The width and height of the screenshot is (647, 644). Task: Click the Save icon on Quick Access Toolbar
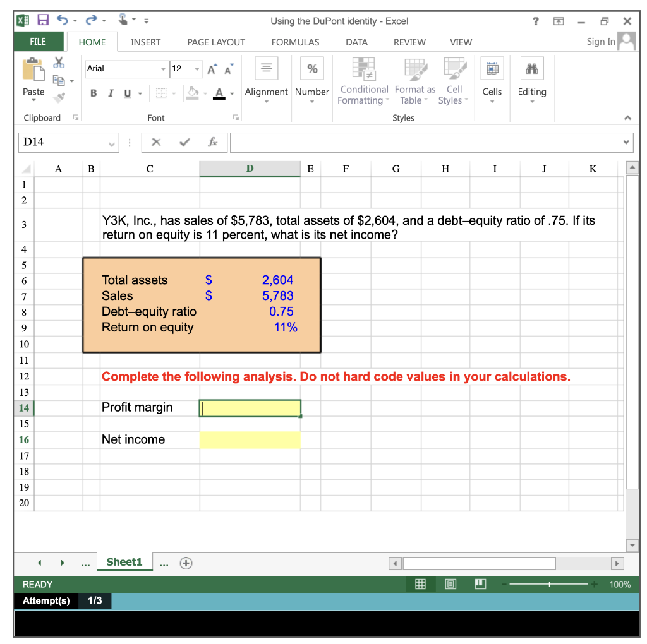[42, 20]
